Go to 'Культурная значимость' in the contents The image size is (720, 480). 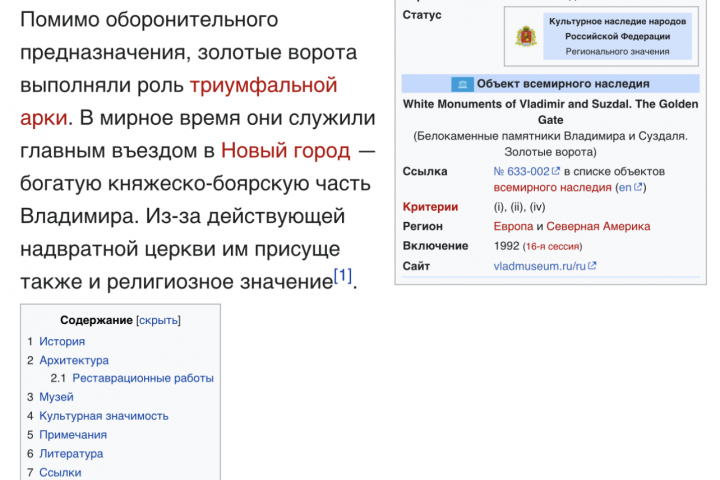(104, 416)
